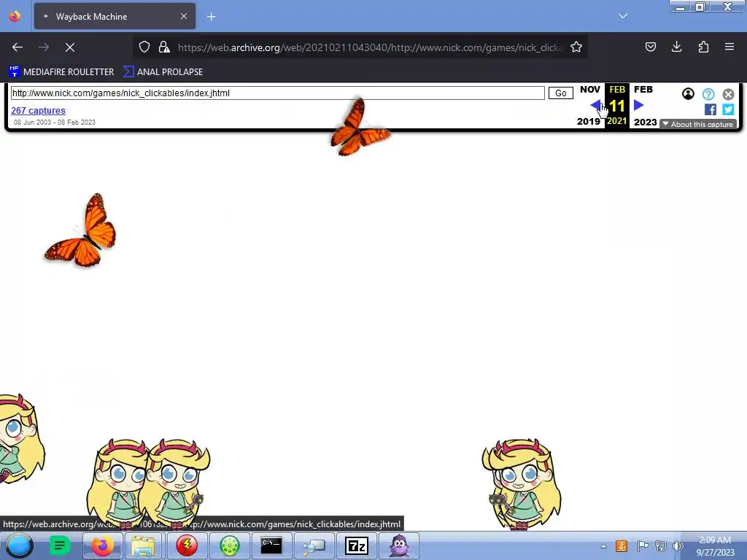The image size is (747, 560).
Task: Click the address bar URL
Action: pos(371,47)
